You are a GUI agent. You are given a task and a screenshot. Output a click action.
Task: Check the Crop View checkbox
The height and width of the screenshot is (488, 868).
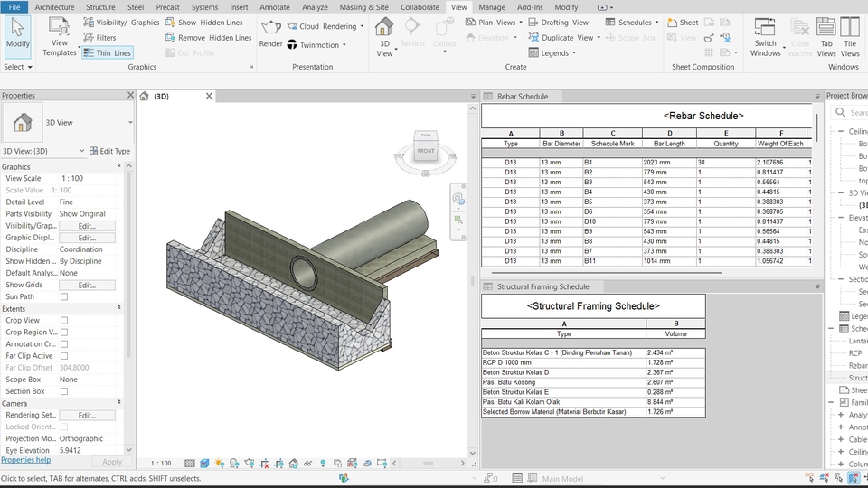click(x=64, y=321)
